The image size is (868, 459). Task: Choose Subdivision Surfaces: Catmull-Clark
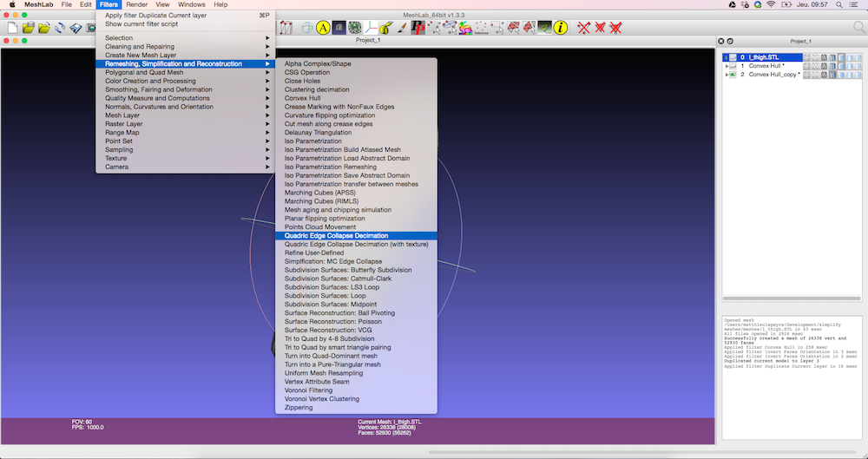(x=356, y=279)
